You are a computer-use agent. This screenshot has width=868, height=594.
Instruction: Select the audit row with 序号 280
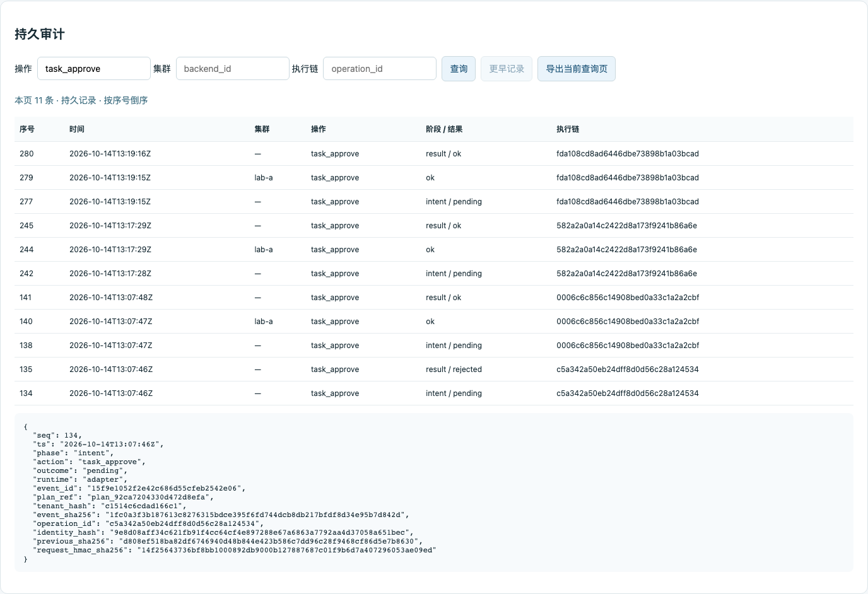coord(434,154)
